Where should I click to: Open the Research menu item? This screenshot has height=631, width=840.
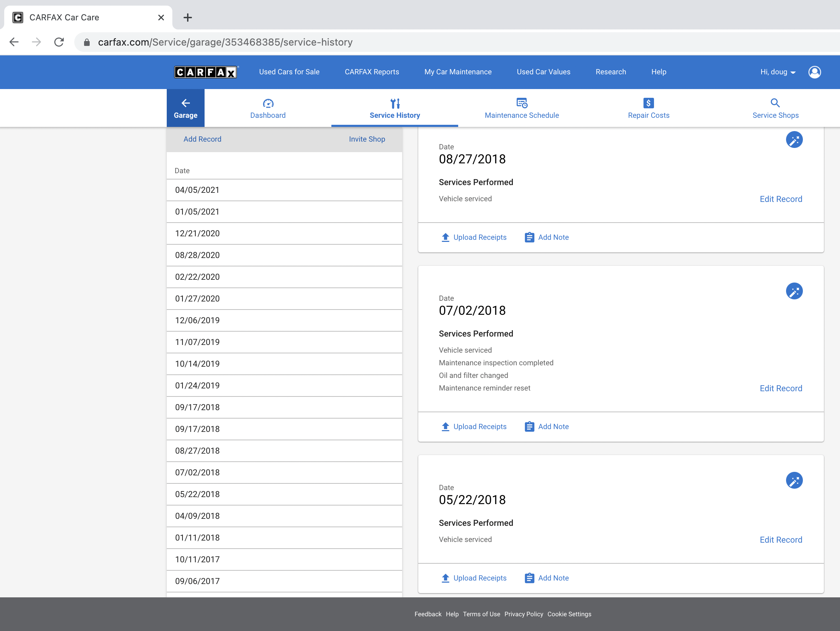pyautogui.click(x=611, y=72)
